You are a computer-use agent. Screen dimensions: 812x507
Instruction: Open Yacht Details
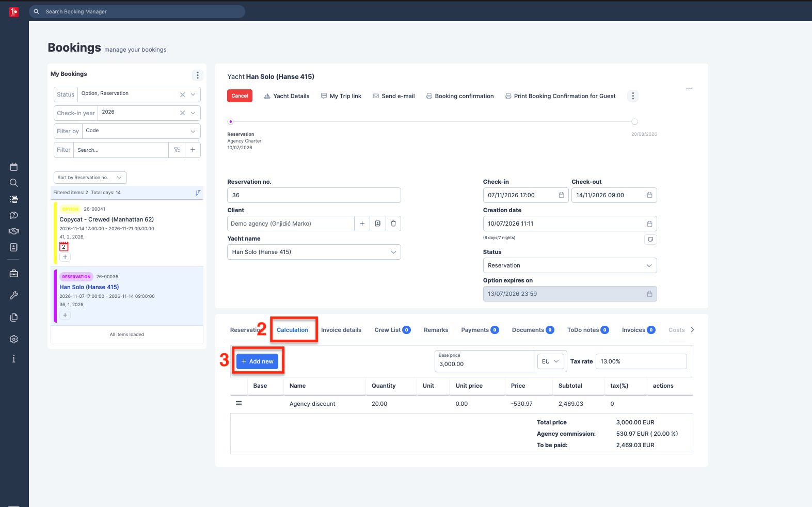point(286,96)
